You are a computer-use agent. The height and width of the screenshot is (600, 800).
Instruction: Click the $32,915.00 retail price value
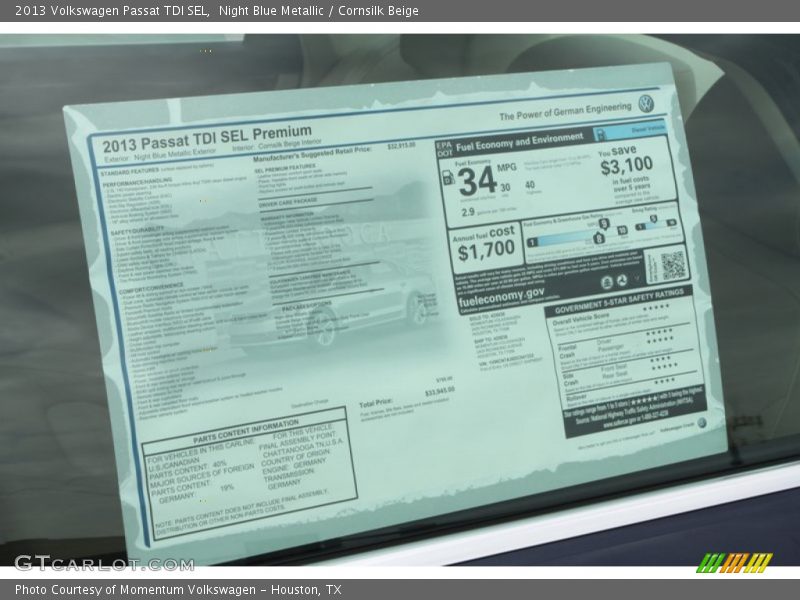point(402,146)
